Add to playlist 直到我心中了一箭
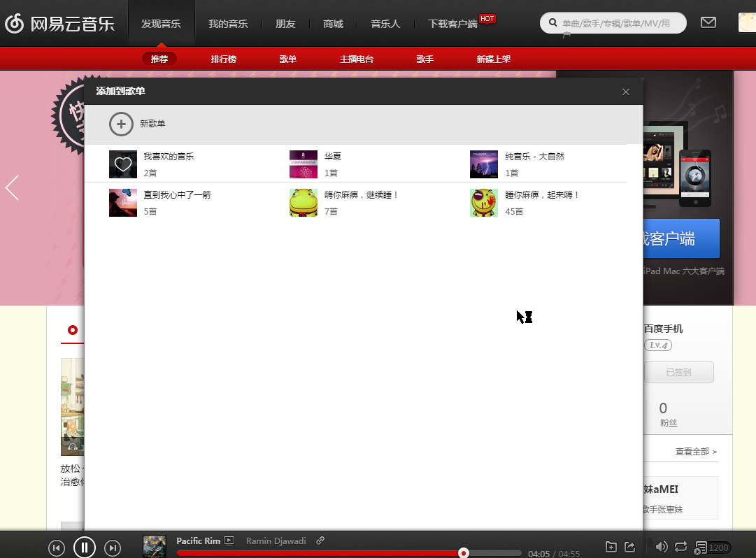 pos(177,194)
